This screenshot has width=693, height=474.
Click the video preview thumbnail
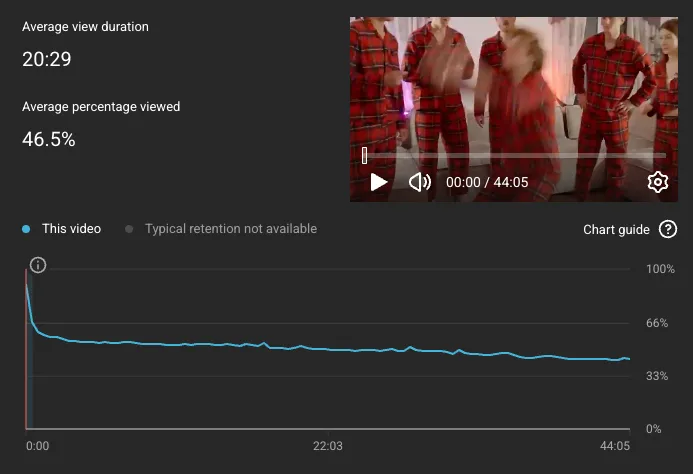(x=514, y=109)
